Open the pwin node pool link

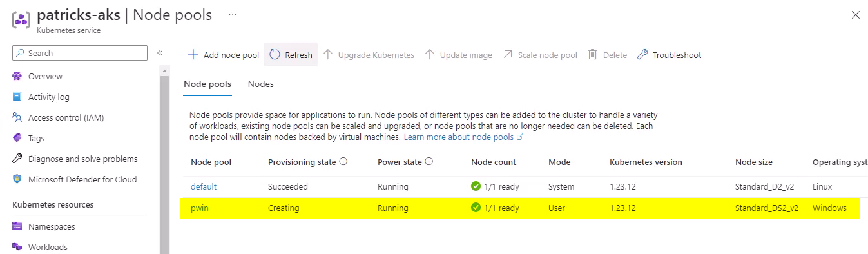point(200,208)
